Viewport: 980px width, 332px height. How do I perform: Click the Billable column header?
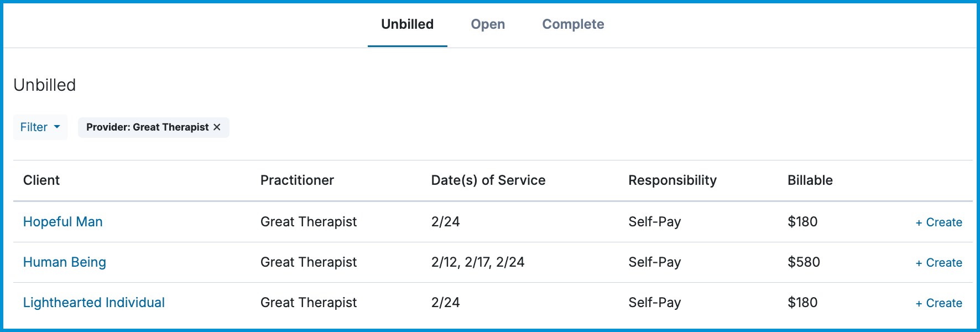(810, 180)
